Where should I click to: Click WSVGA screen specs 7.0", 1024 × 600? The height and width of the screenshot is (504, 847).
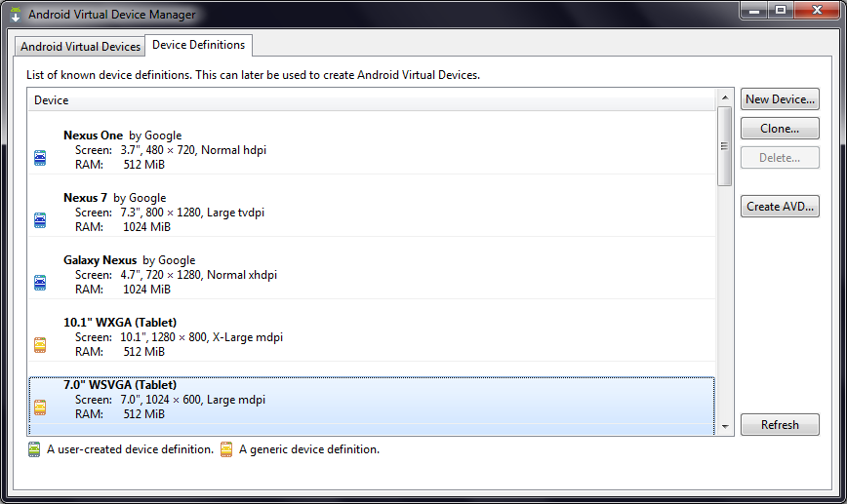coord(161,400)
